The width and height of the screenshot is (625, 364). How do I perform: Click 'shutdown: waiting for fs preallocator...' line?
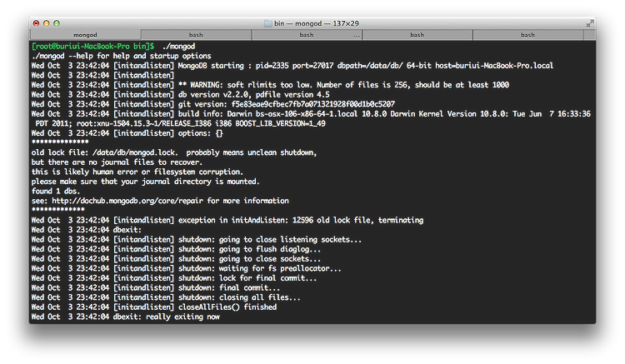tap(186, 268)
